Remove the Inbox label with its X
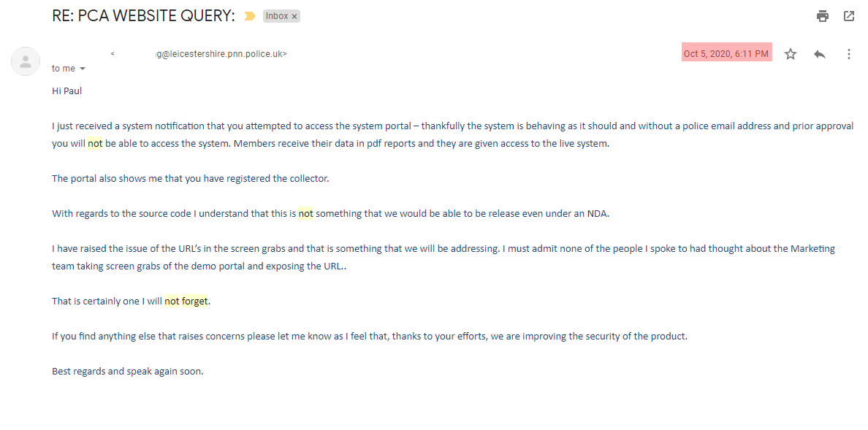868x430 pixels. click(x=294, y=16)
